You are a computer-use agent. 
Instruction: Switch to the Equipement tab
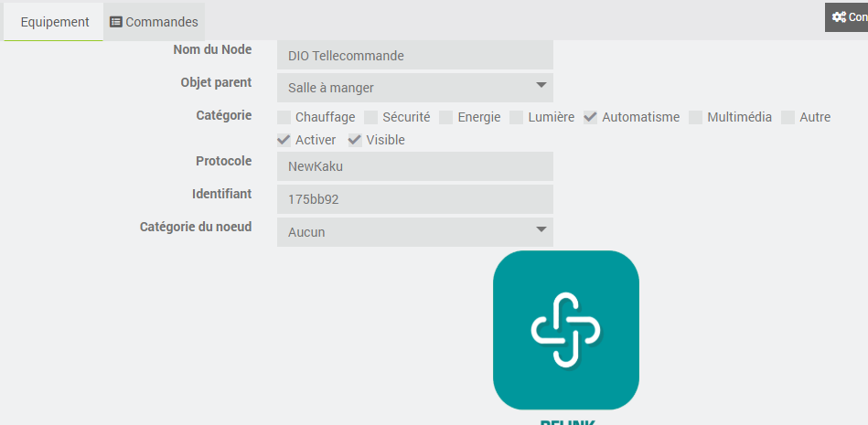pyautogui.click(x=54, y=22)
